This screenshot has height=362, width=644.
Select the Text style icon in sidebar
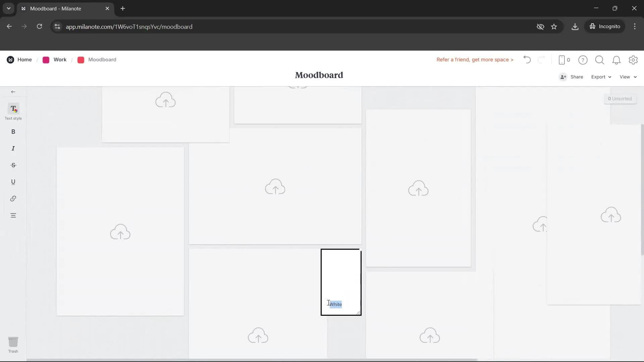13,111
